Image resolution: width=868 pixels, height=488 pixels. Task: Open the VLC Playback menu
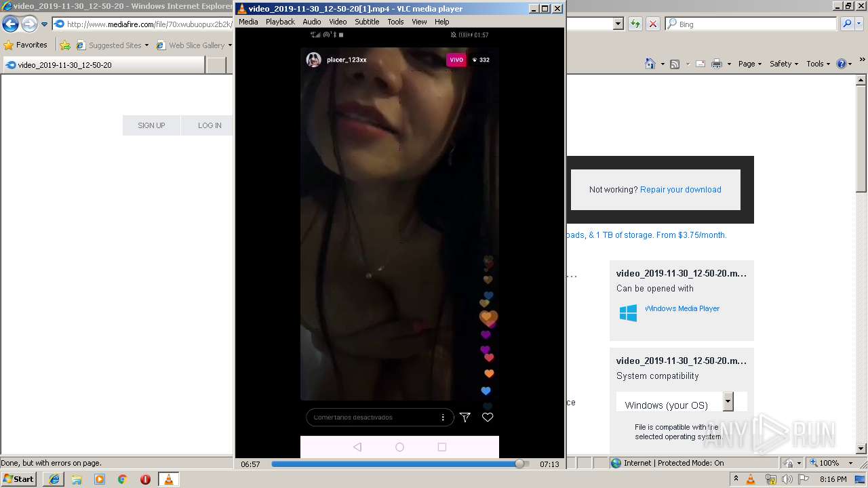pyautogui.click(x=280, y=22)
